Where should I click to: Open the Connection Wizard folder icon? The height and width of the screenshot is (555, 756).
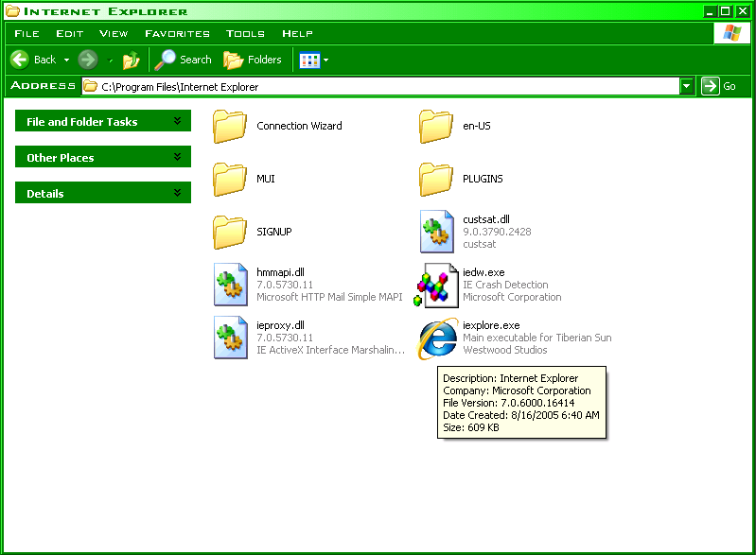230,127
